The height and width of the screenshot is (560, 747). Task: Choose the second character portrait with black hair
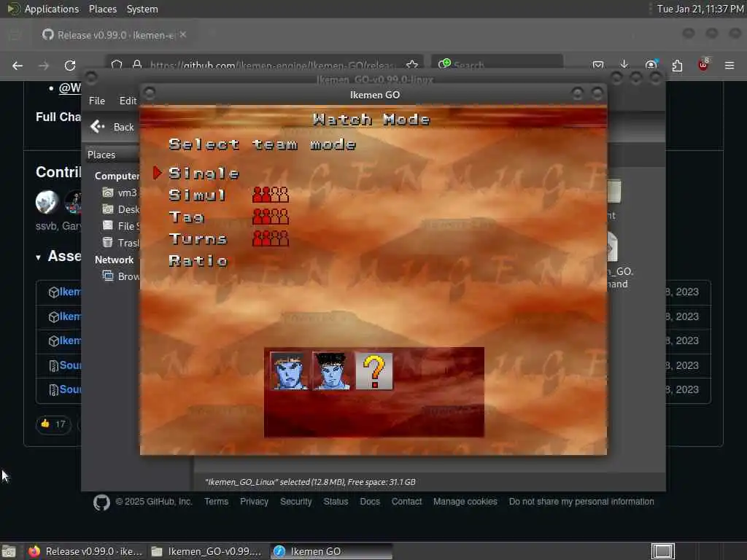click(x=331, y=371)
